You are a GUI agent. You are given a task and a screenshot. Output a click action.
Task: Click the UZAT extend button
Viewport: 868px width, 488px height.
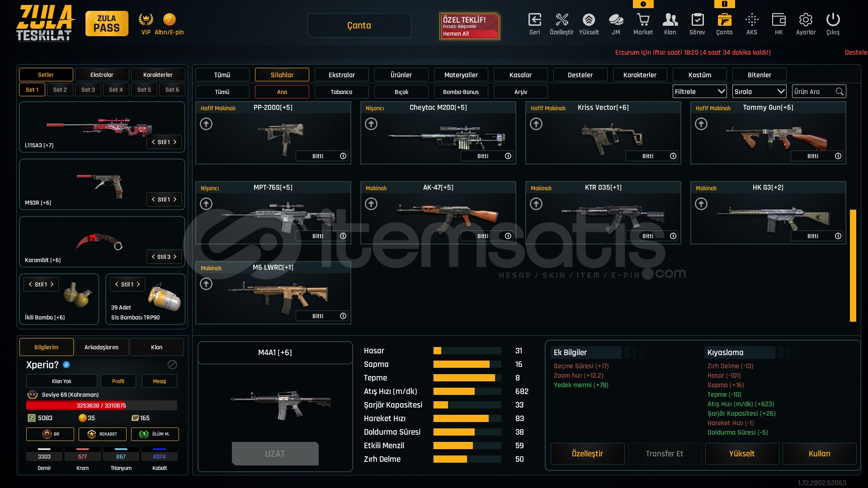275,454
